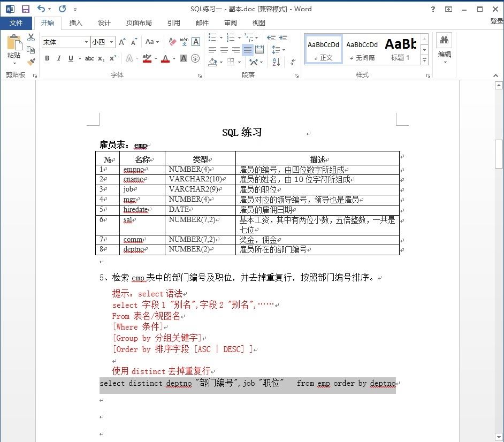Image resolution: width=504 pixels, height=442 pixels.
Task: Decrease indent of paragraph
Action: click(x=271, y=37)
